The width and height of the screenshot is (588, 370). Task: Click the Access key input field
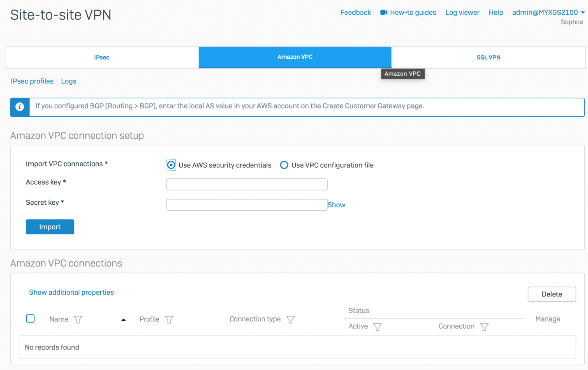tap(247, 185)
